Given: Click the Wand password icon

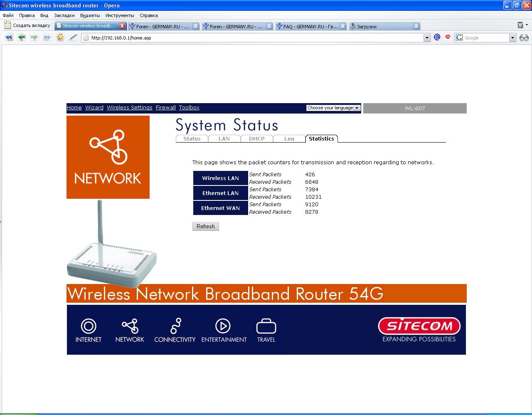Looking at the screenshot, I should tap(73, 37).
